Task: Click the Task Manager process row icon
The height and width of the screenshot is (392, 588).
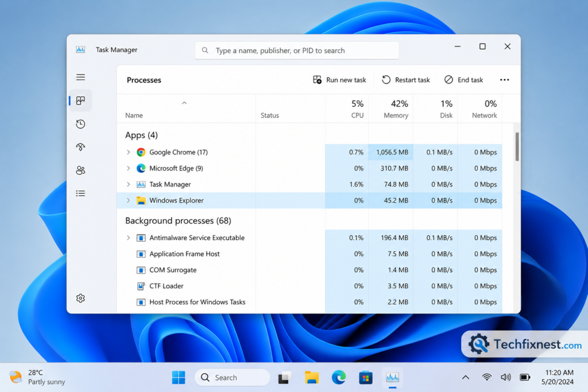Action: [141, 184]
